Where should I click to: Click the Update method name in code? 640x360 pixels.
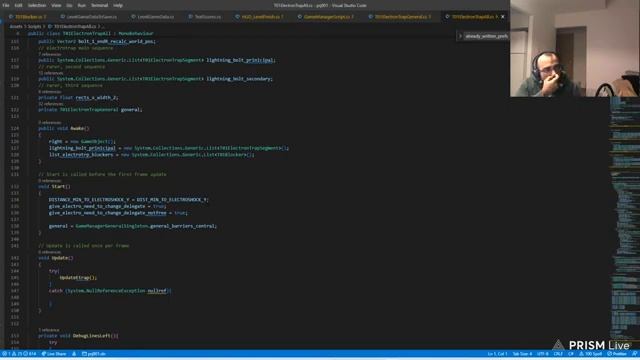[x=60, y=258]
